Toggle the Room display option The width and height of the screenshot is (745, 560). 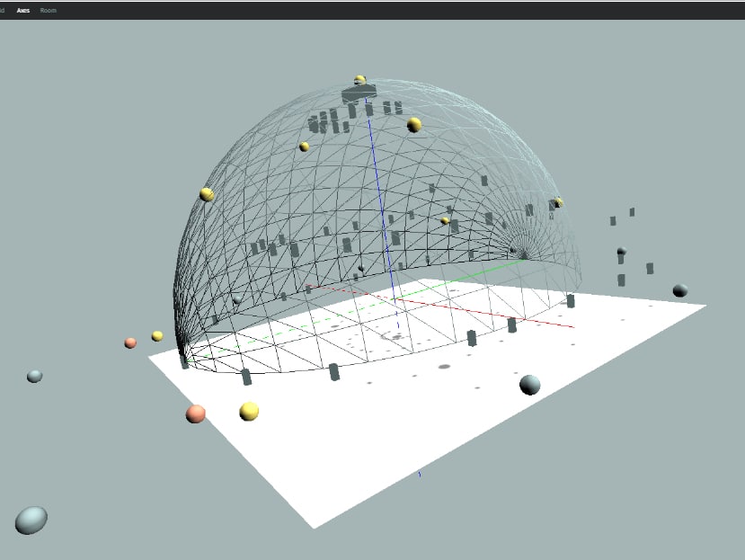coord(49,10)
